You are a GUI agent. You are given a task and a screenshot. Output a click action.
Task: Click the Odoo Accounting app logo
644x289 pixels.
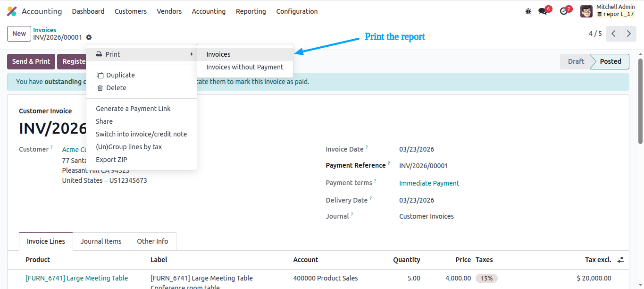pos(12,11)
